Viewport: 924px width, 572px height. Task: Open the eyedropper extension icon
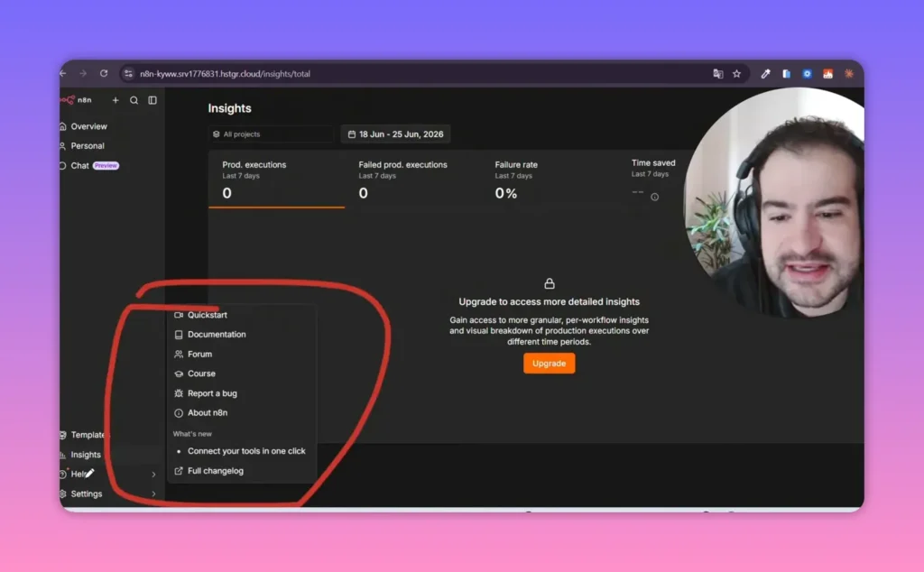[x=765, y=74]
